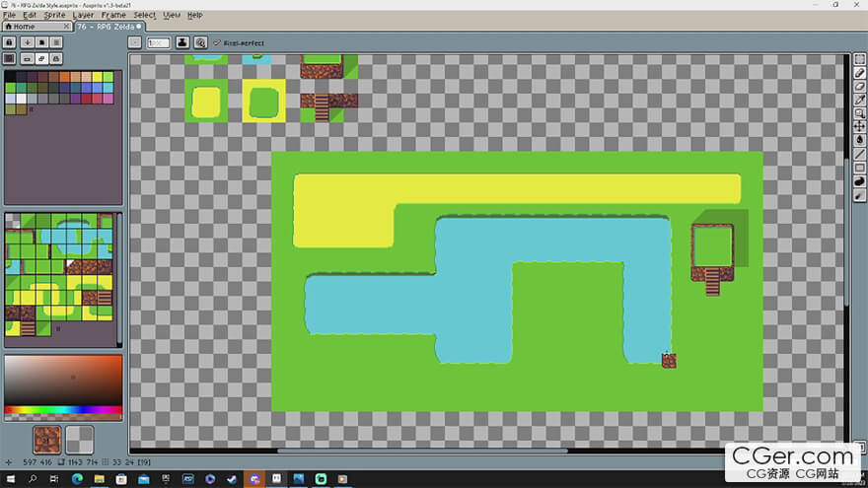
Task: Choose the Paint Bucket tool
Action: (x=859, y=140)
